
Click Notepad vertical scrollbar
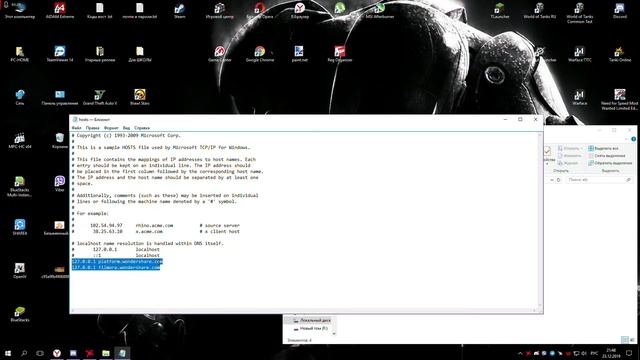coord(540,221)
